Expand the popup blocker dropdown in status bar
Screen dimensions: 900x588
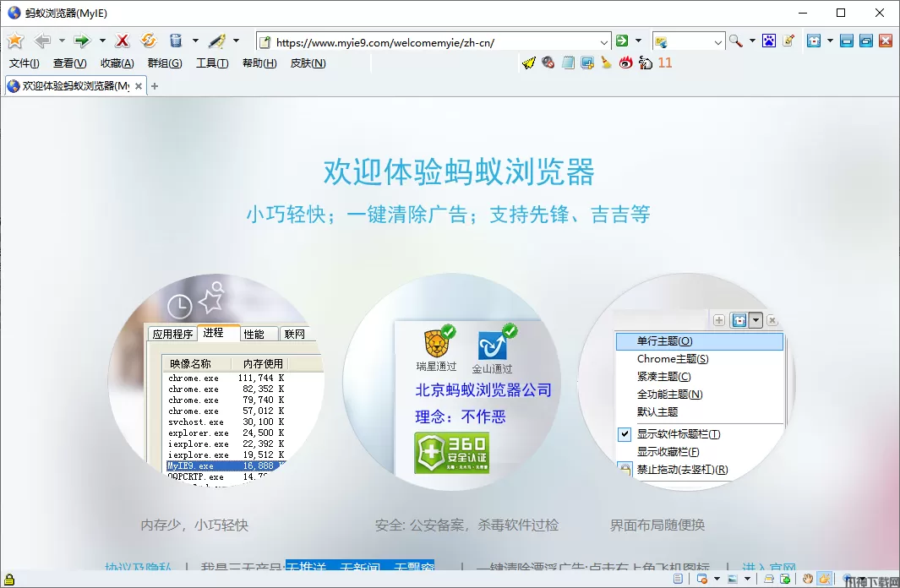coord(717,579)
